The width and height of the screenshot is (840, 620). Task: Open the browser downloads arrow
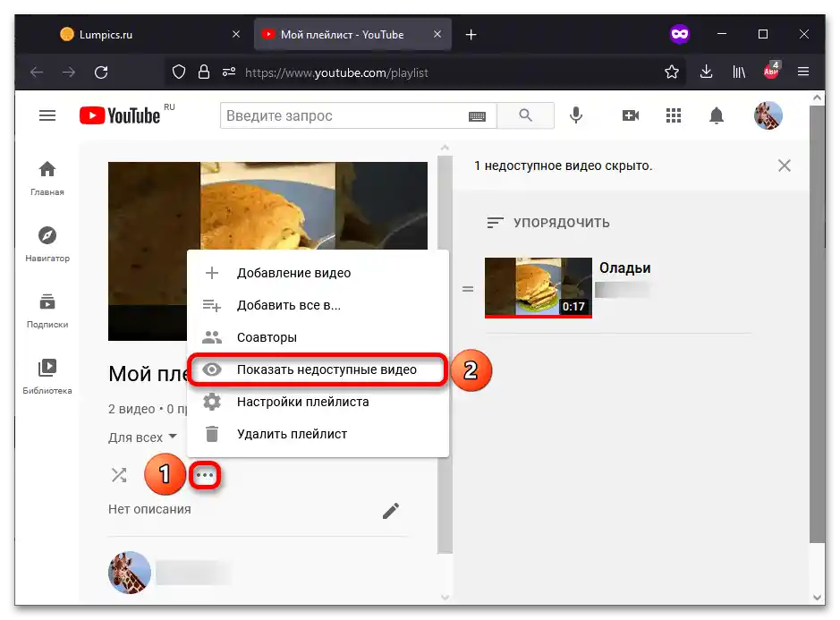pyautogui.click(x=706, y=72)
